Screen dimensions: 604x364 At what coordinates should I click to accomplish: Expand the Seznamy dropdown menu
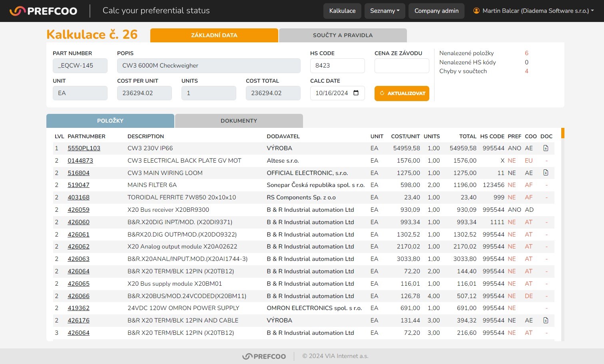point(385,11)
